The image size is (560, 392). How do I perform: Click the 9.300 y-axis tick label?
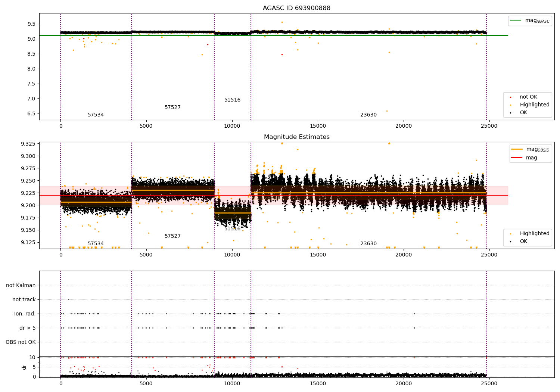tap(28, 156)
